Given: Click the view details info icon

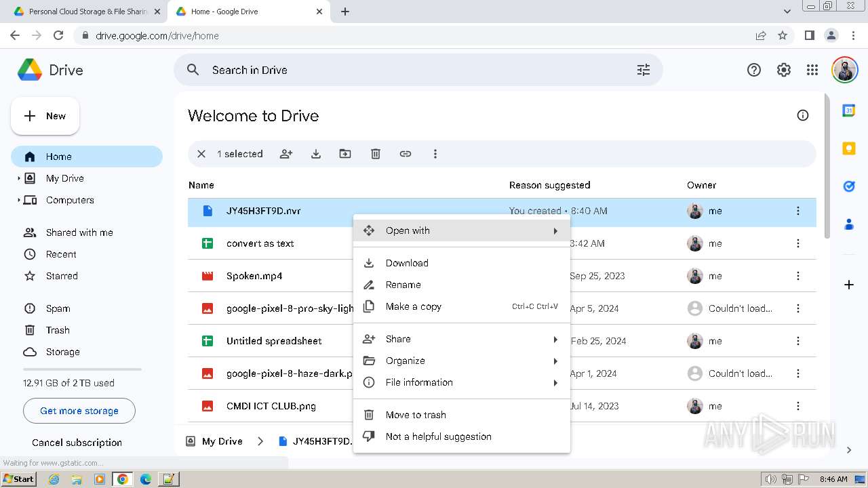Looking at the screenshot, I should [x=803, y=115].
